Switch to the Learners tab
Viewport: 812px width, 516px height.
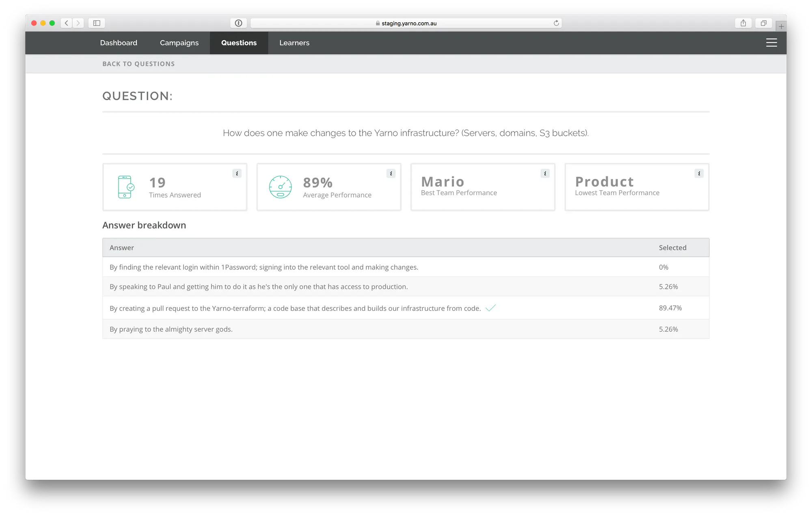point(294,43)
